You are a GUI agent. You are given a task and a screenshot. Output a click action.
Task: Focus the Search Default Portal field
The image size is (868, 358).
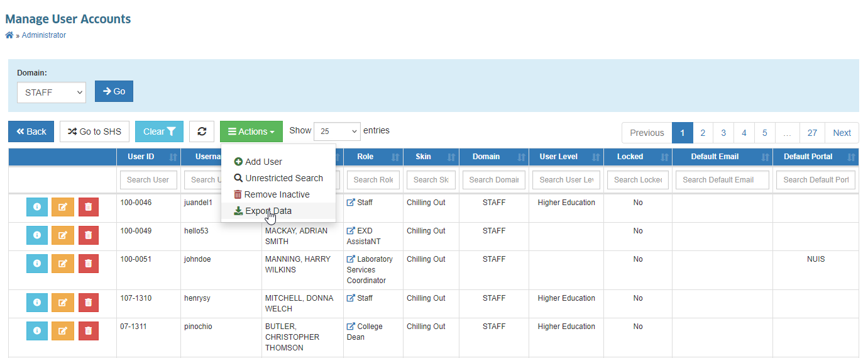(816, 180)
